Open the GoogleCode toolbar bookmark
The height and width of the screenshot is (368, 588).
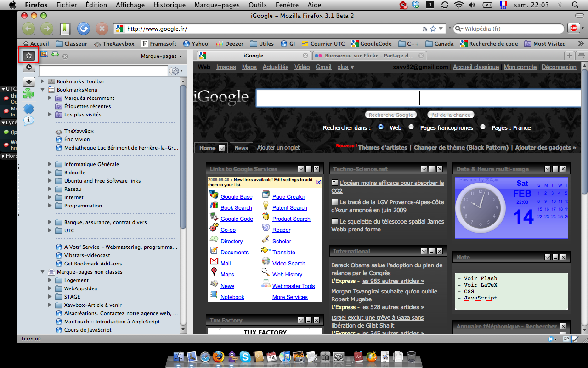click(x=371, y=44)
